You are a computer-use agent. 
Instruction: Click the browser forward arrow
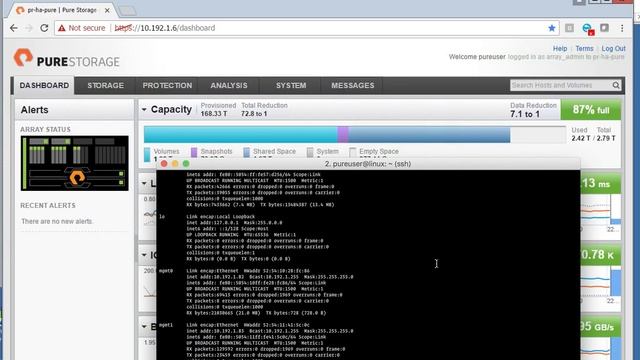point(29,28)
